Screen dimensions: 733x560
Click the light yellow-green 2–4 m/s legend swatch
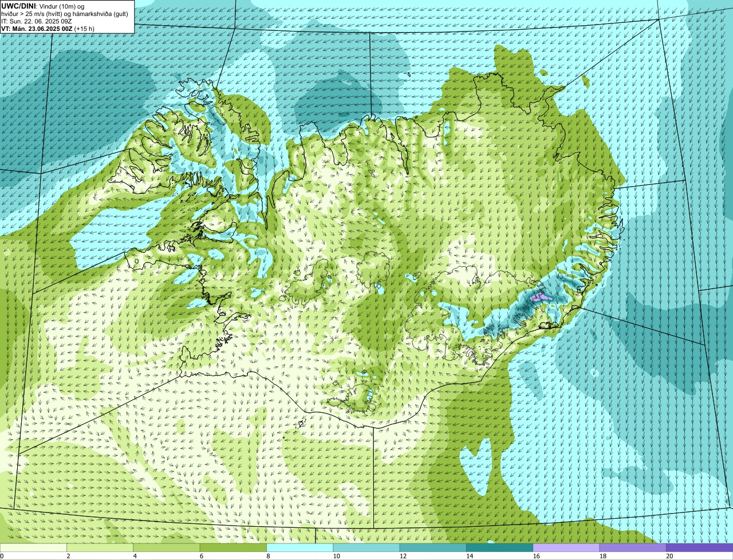pos(100,547)
